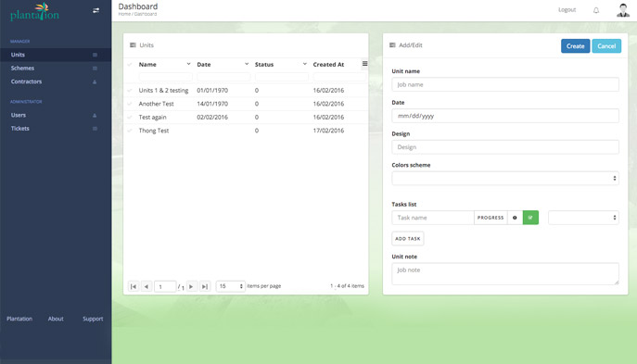This screenshot has width=637, height=364.
Task: Focus Name column filter box
Action: [x=165, y=76]
